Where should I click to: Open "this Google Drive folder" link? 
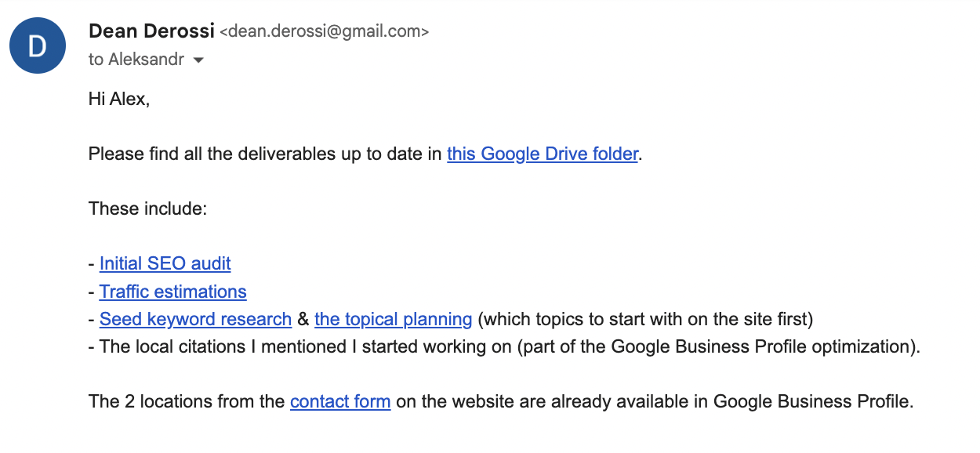click(543, 154)
